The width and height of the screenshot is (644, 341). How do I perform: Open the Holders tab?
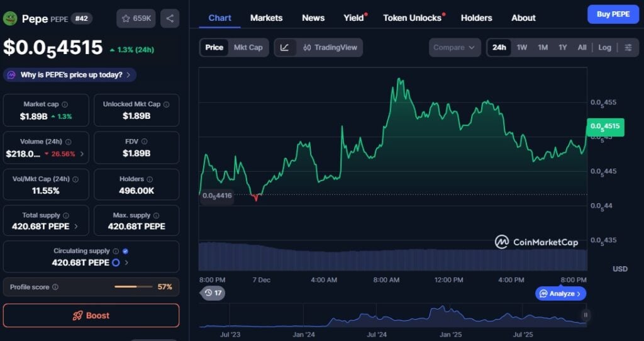tap(477, 18)
